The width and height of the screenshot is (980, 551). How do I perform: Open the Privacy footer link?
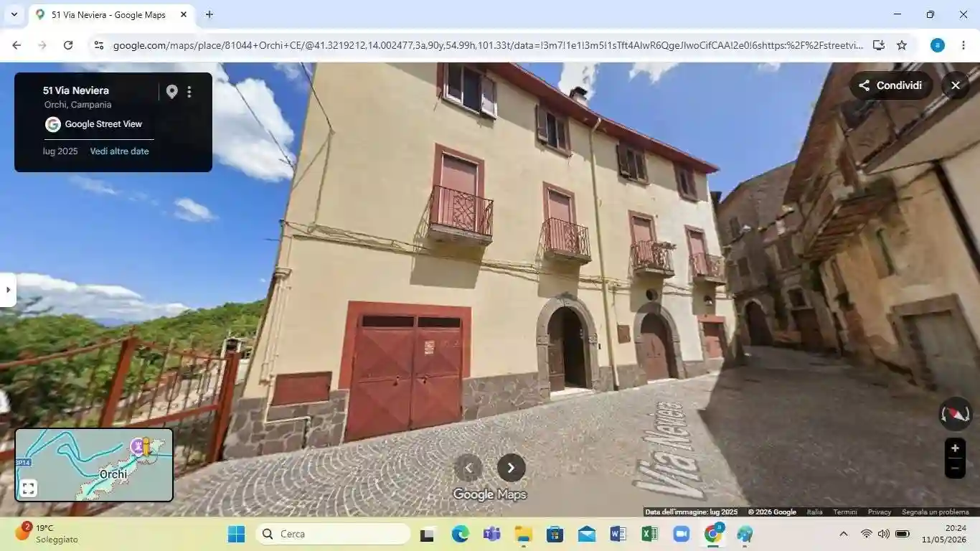pos(880,512)
